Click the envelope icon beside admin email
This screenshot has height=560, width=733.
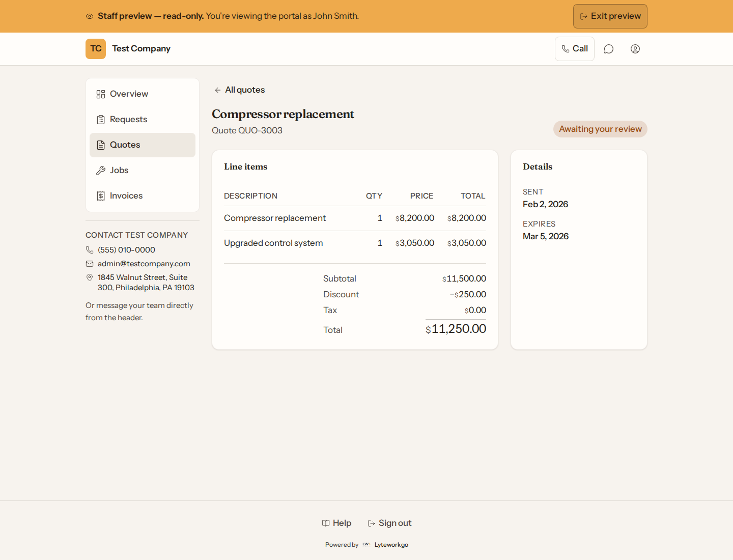(x=90, y=264)
